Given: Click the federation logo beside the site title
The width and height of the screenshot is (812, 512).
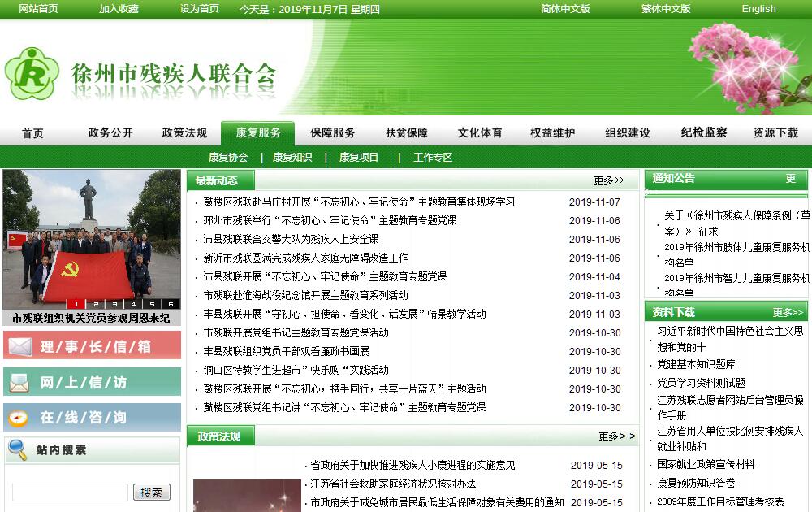Looking at the screenshot, I should pos(32,73).
